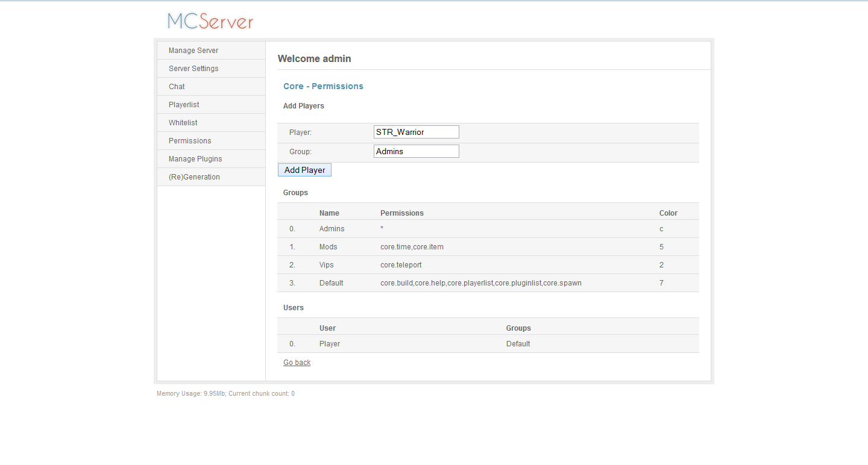Click the user named Player
The width and height of the screenshot is (868, 465).
click(330, 344)
